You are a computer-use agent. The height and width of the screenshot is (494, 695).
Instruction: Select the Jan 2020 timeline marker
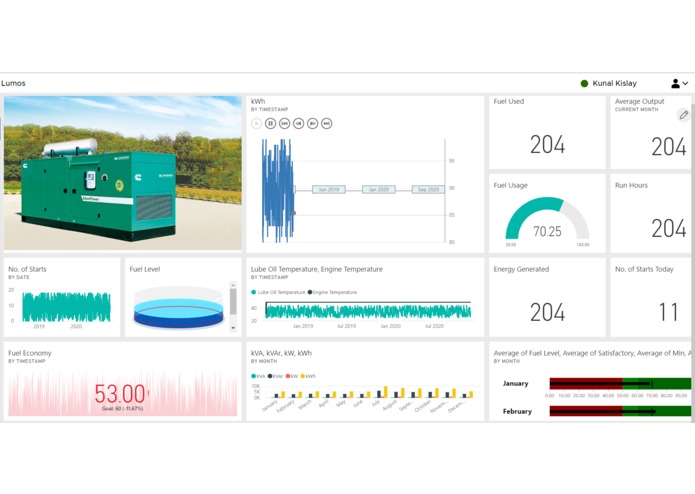tap(379, 189)
